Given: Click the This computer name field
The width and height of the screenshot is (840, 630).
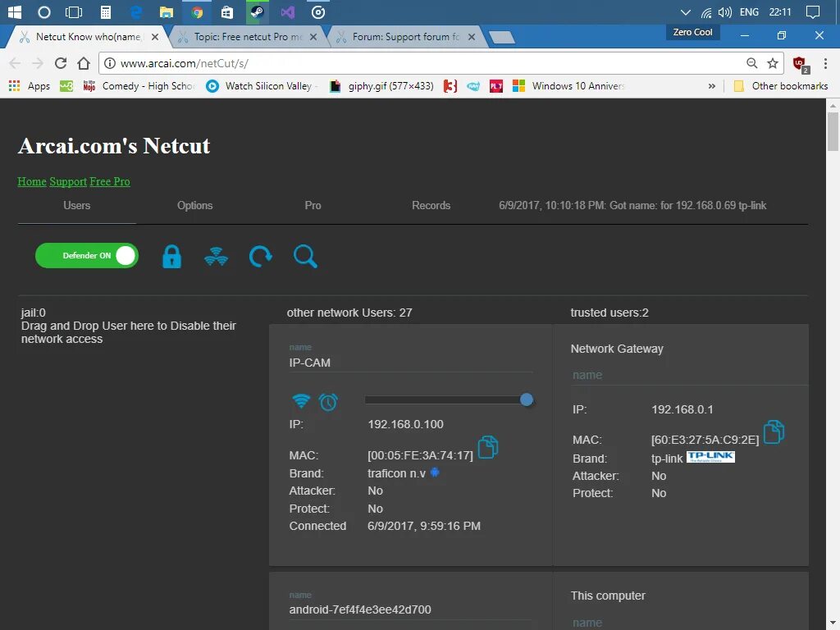Looking at the screenshot, I should coord(689,623).
